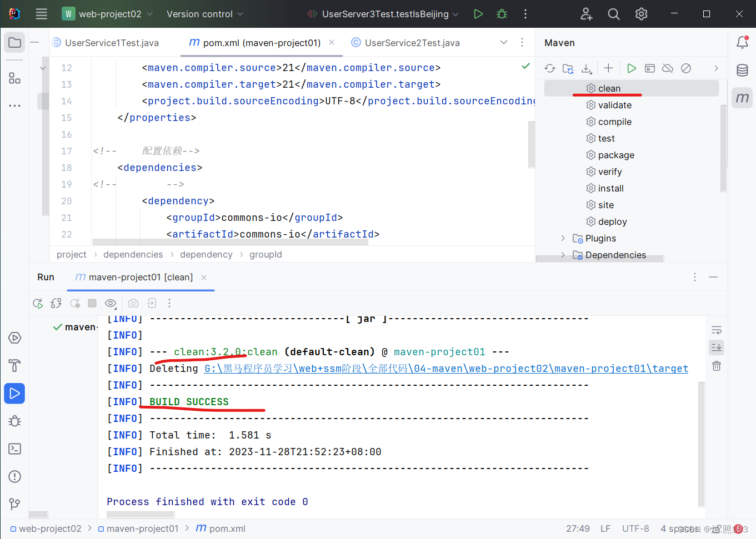Expand the Dependencies node in Maven panel
The image size is (756, 539).
coord(563,255)
